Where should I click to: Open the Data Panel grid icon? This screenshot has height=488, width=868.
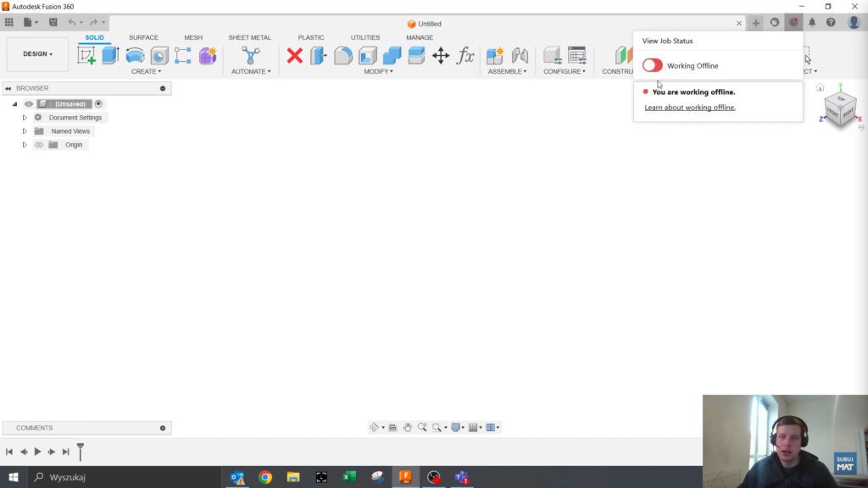(8, 23)
